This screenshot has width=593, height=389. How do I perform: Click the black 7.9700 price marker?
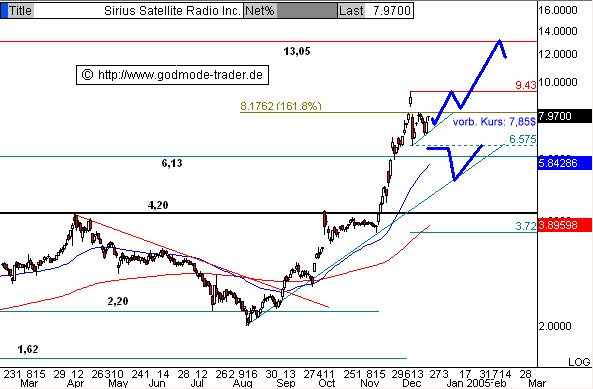pos(565,116)
